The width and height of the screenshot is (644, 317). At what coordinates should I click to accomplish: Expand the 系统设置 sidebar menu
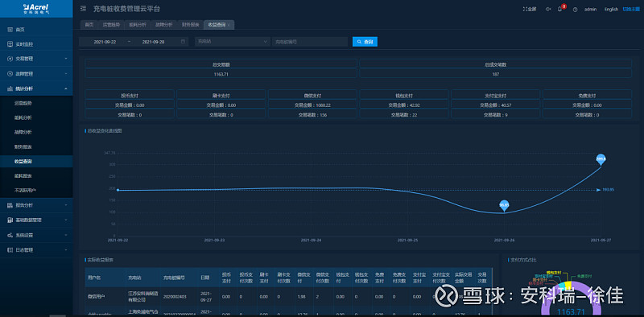tap(36, 235)
